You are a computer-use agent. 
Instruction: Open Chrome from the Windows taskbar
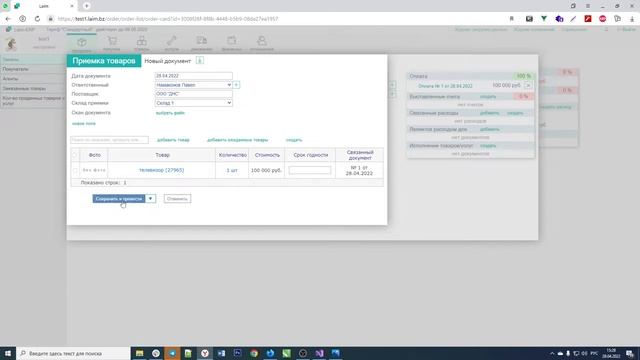(254, 353)
